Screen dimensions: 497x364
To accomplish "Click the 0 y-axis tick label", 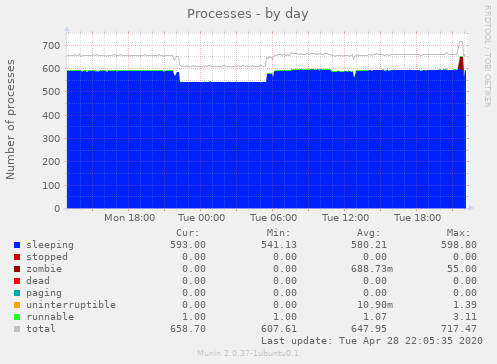I will (x=57, y=209).
